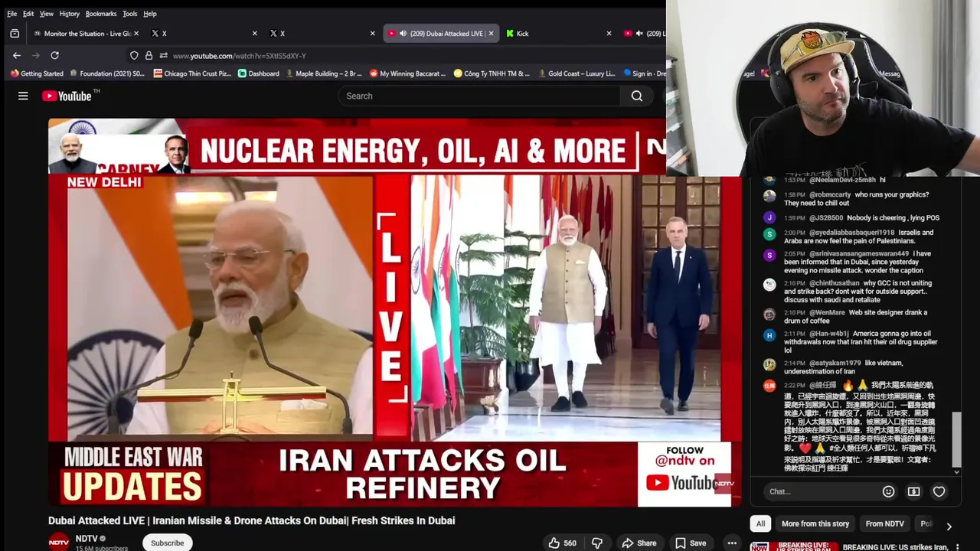980x551 pixels.
Task: Click the @Han-w4b1j chat author avatar
Action: pyautogui.click(x=769, y=335)
